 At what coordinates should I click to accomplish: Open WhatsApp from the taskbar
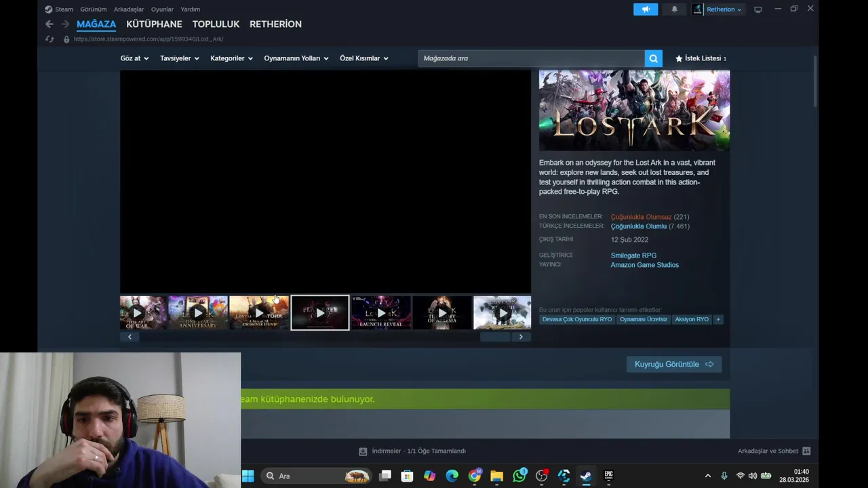519,476
